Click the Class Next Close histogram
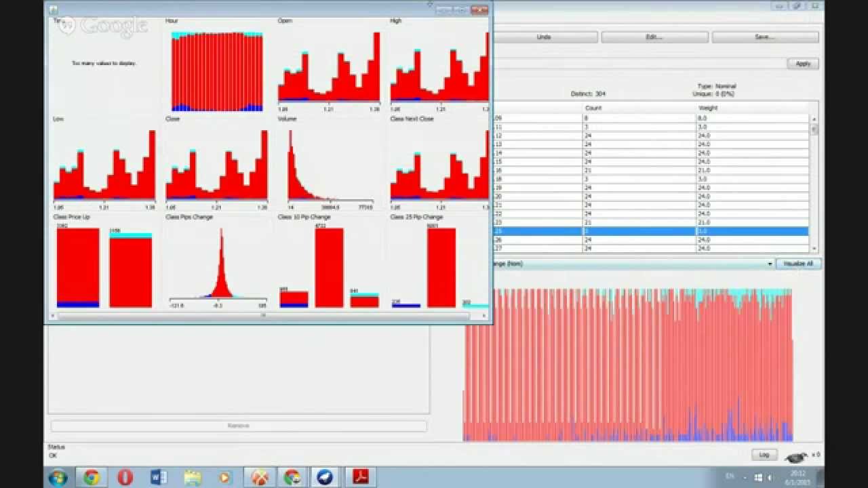The width and height of the screenshot is (868, 488). pyautogui.click(x=439, y=165)
